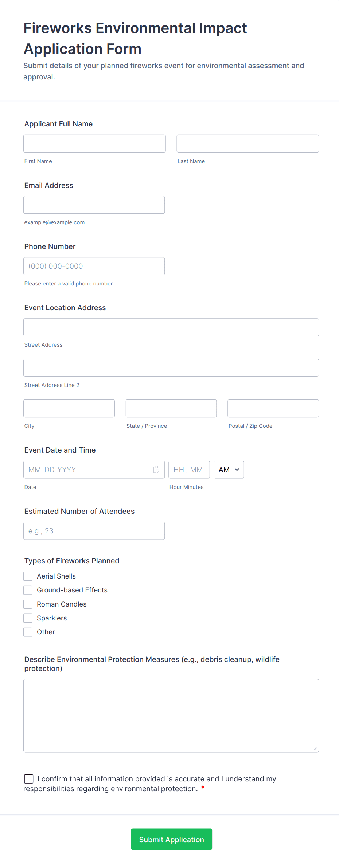Tick the accuracy confirmation checkbox

[29, 779]
